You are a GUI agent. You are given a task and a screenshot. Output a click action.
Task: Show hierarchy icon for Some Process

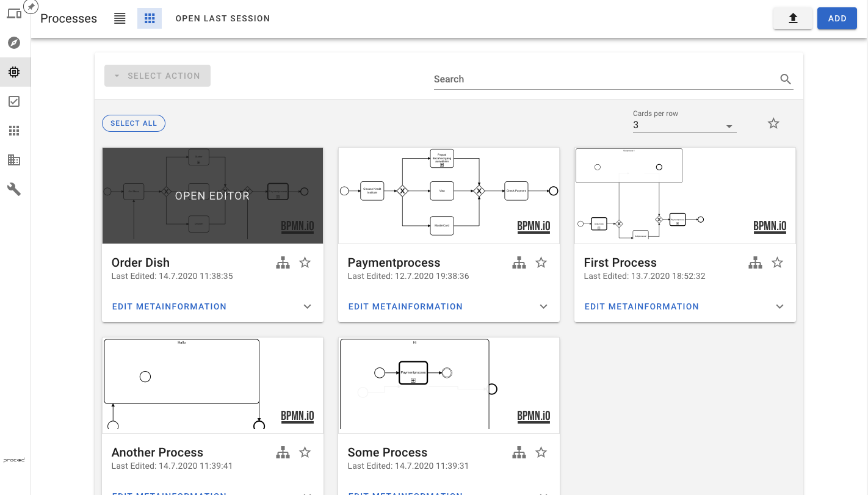coord(519,453)
